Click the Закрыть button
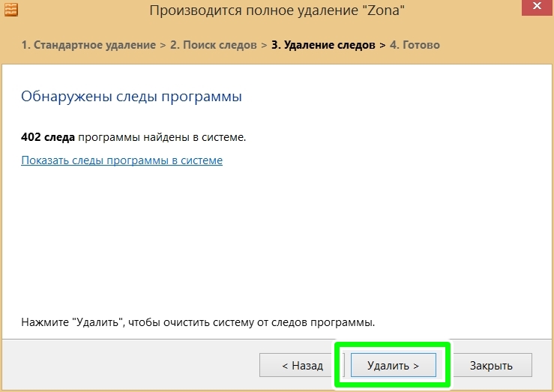This screenshot has height=392, width=554. coord(491,365)
